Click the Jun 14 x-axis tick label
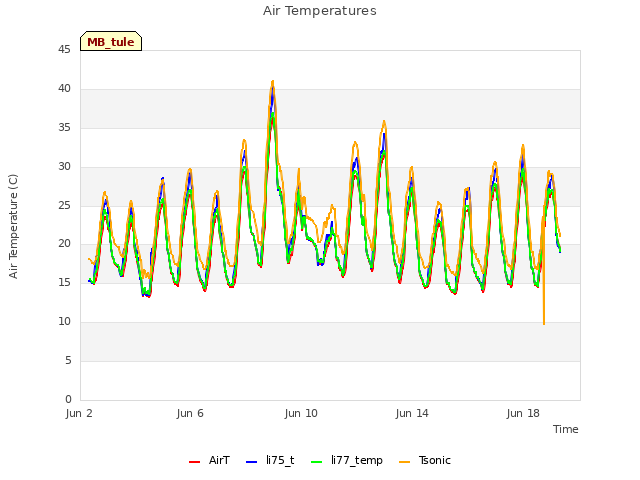The image size is (640, 480). pos(412,413)
